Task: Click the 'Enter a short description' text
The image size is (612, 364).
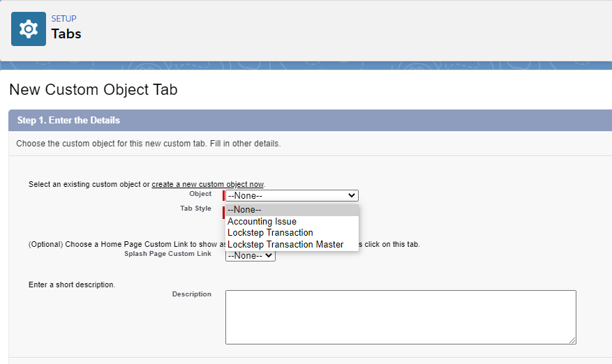Action: tap(71, 285)
